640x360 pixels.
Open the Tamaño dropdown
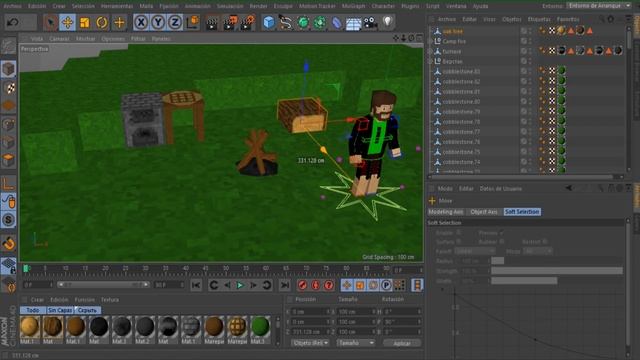[x=356, y=343]
